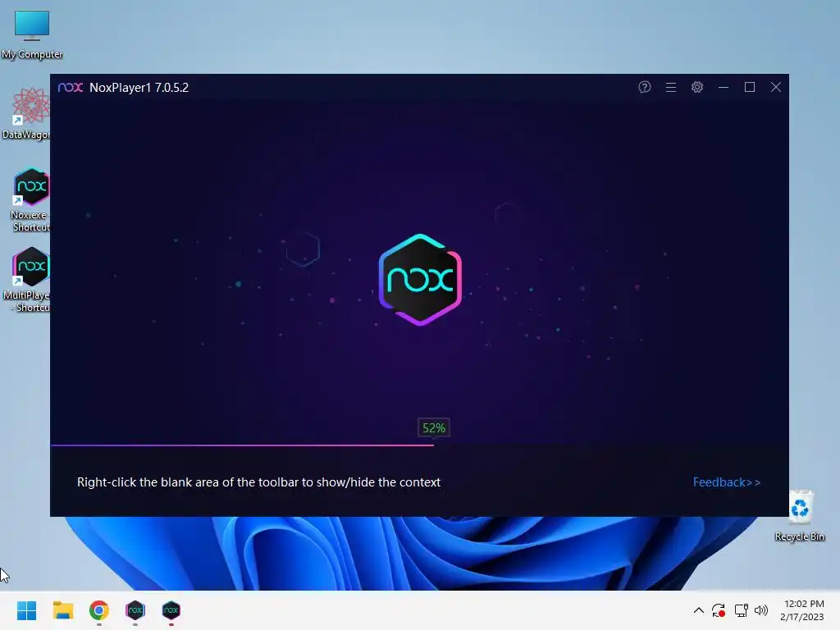
Task: Open NoxPlayer settings gear
Action: pos(697,87)
